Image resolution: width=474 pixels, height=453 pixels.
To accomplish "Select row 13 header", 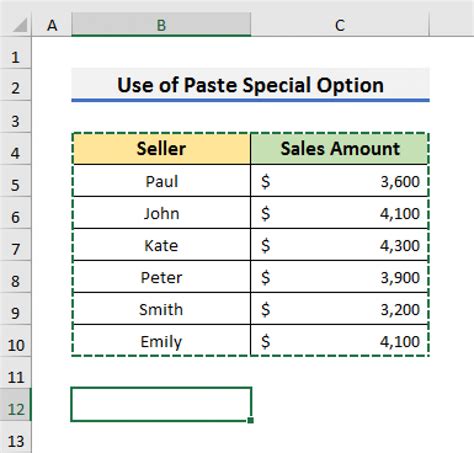I will 16,437.
